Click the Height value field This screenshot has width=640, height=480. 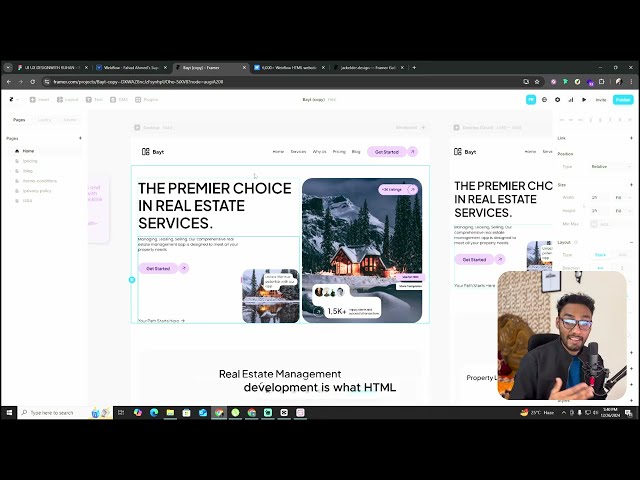click(599, 211)
